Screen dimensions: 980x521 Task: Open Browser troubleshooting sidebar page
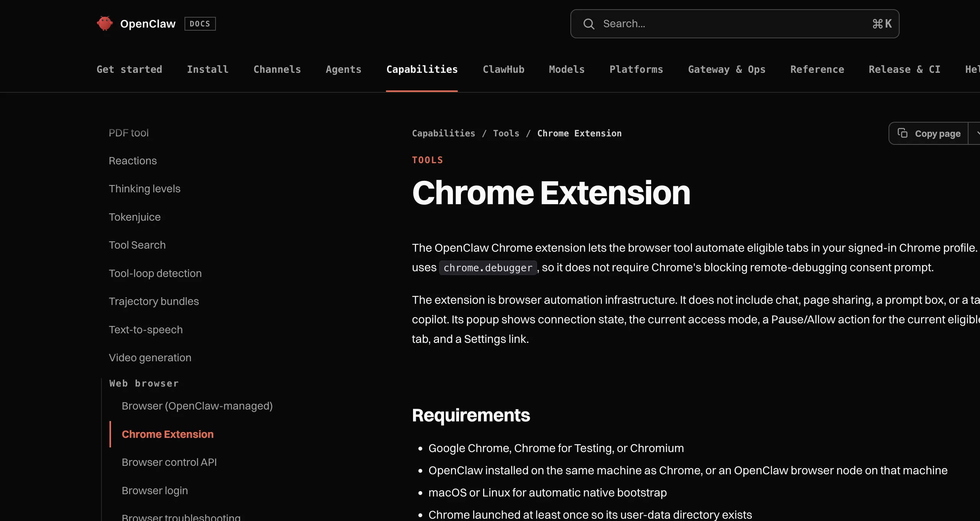coord(181,517)
